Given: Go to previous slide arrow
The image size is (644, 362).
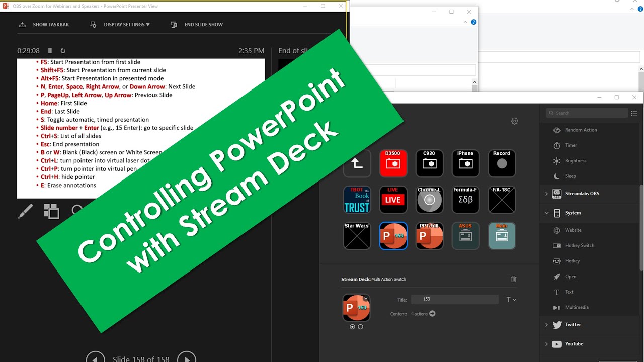Looking at the screenshot, I should click(x=95, y=359).
